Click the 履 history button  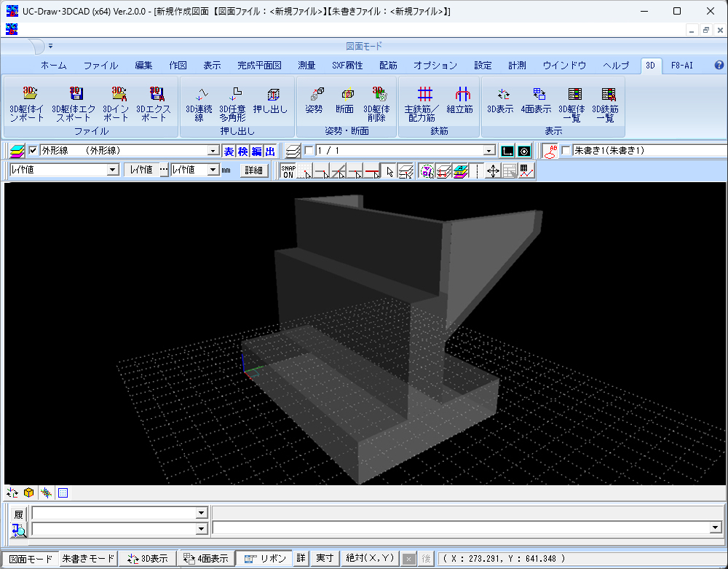click(x=19, y=514)
